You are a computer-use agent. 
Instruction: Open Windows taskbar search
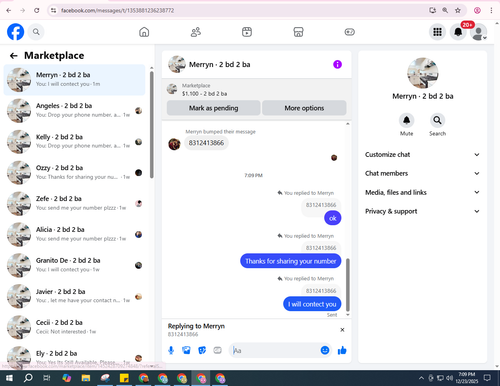28,378
